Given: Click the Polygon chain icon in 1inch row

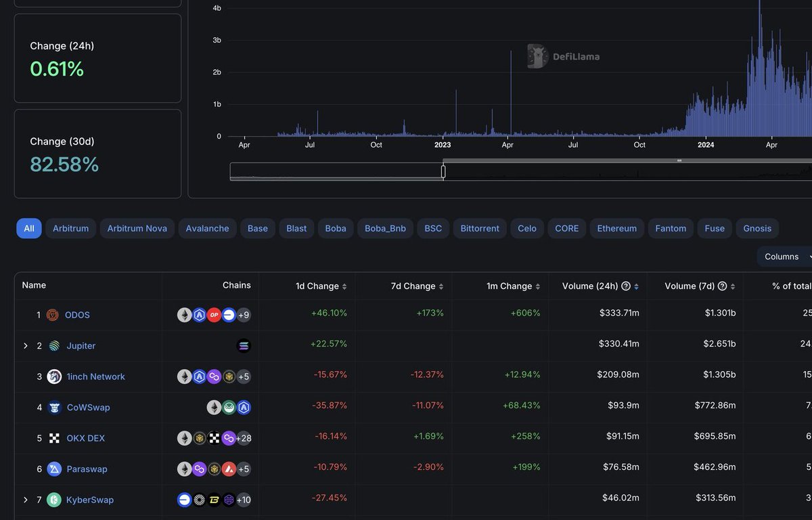Looking at the screenshot, I should (214, 376).
